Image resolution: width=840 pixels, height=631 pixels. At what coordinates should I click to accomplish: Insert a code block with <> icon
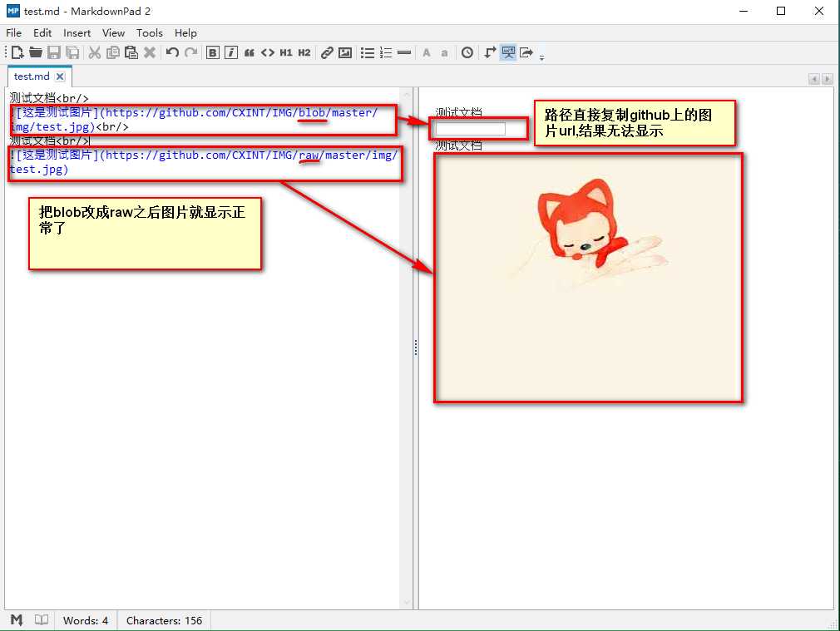(x=267, y=52)
